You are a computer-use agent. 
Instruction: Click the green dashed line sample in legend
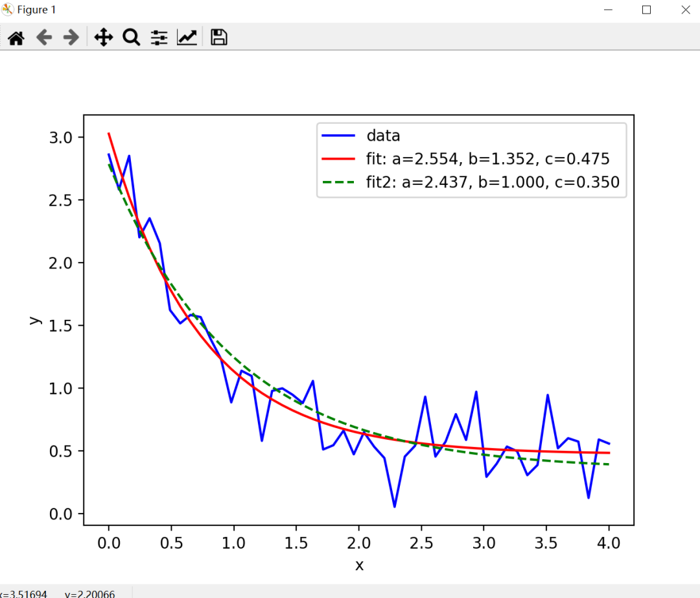tap(338, 182)
